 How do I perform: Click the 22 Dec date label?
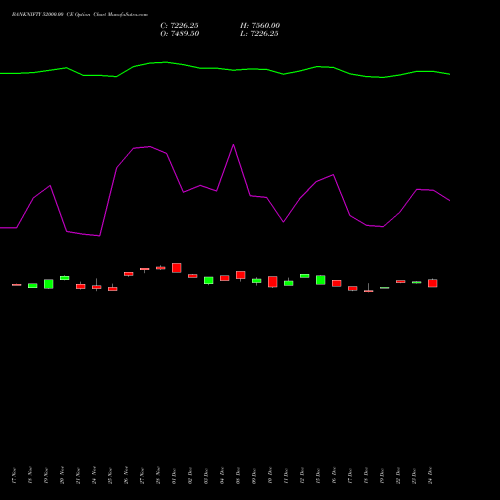398,476
